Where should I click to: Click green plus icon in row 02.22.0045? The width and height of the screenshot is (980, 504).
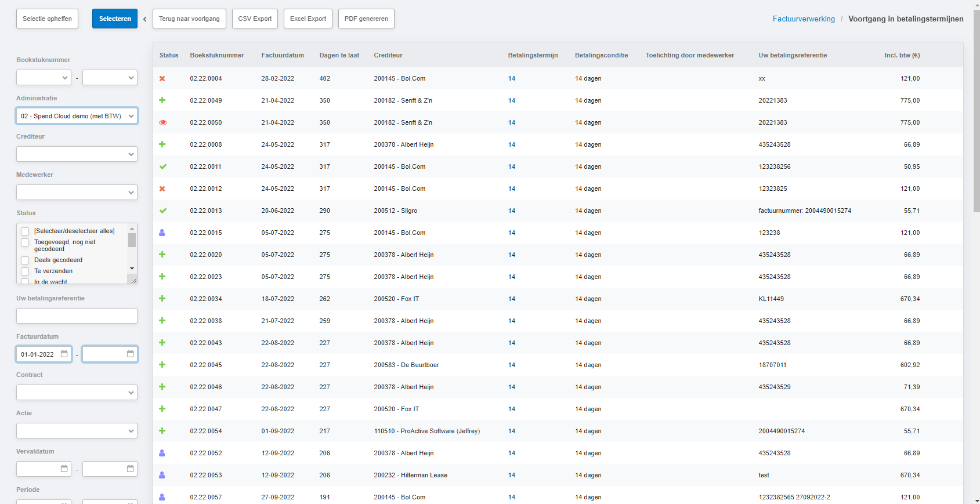pos(162,365)
